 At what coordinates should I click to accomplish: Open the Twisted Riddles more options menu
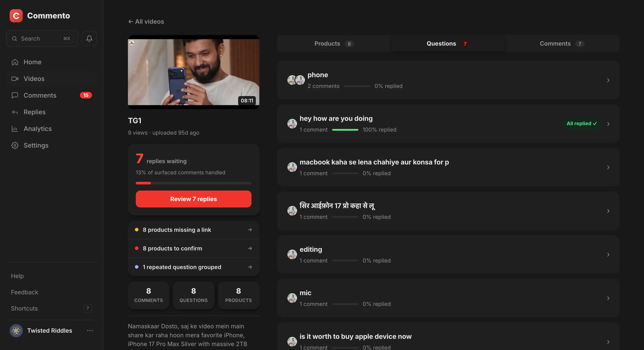[x=90, y=331]
